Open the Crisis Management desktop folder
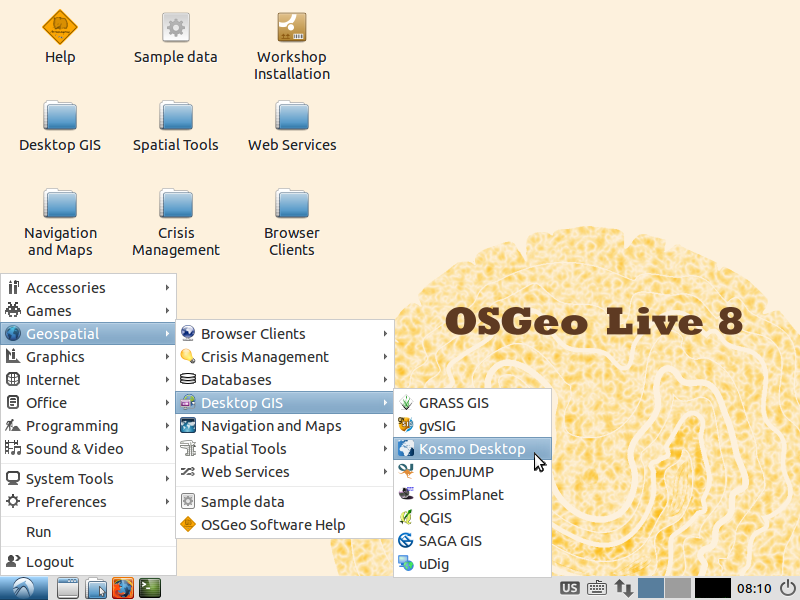The image size is (800, 600). click(x=176, y=222)
